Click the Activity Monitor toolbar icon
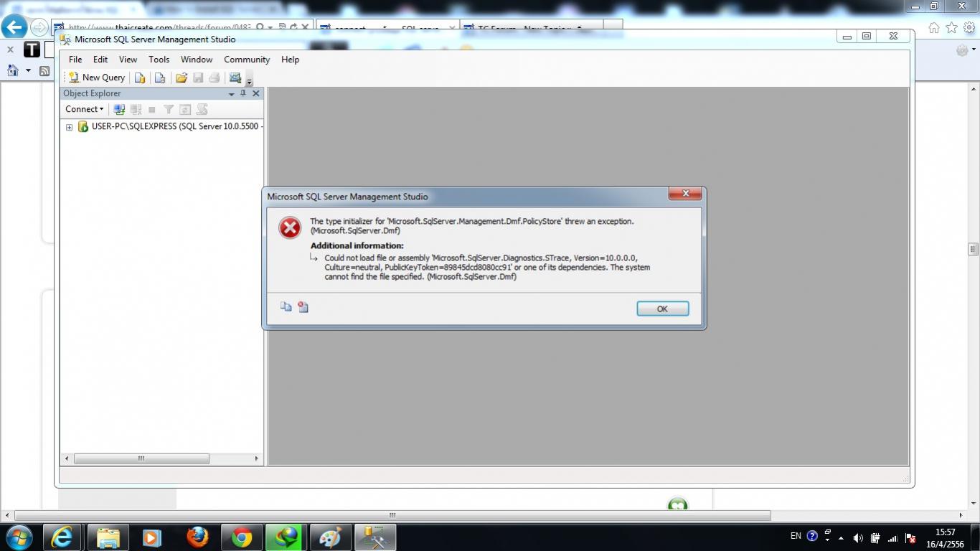 235,77
